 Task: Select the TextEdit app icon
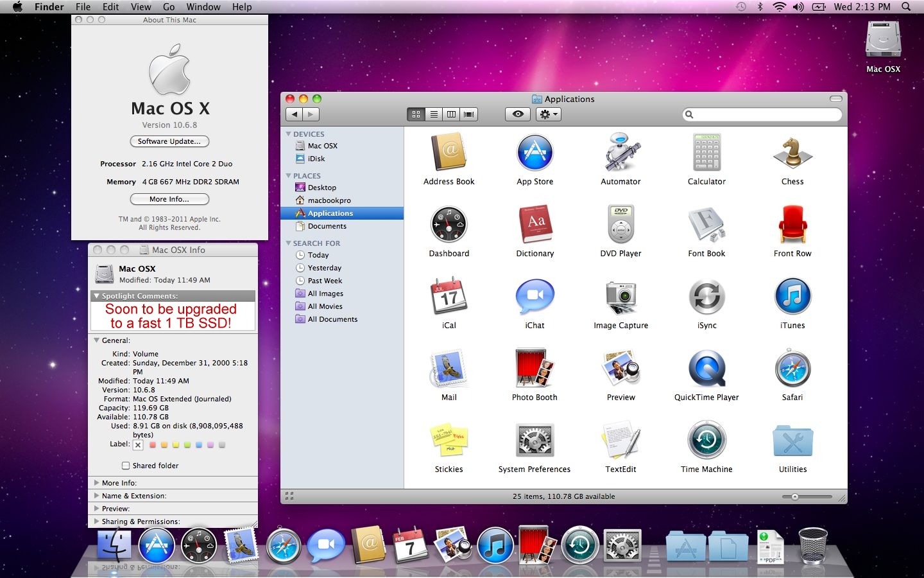[x=620, y=440]
